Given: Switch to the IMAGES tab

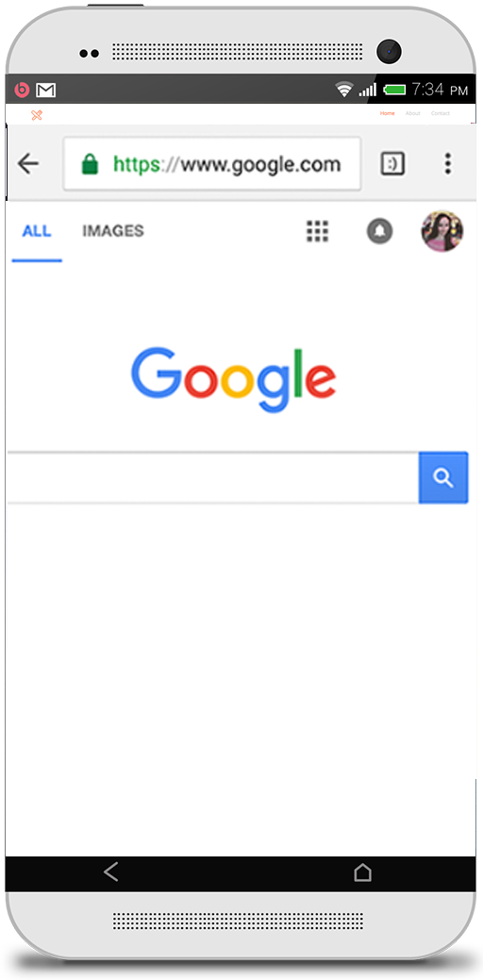Looking at the screenshot, I should 113,231.
